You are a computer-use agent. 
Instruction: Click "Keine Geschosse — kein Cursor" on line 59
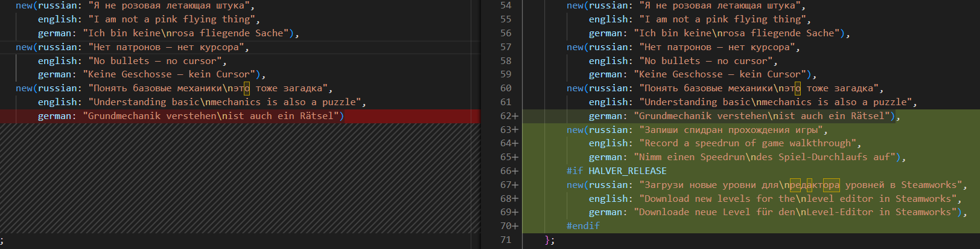tap(722, 74)
